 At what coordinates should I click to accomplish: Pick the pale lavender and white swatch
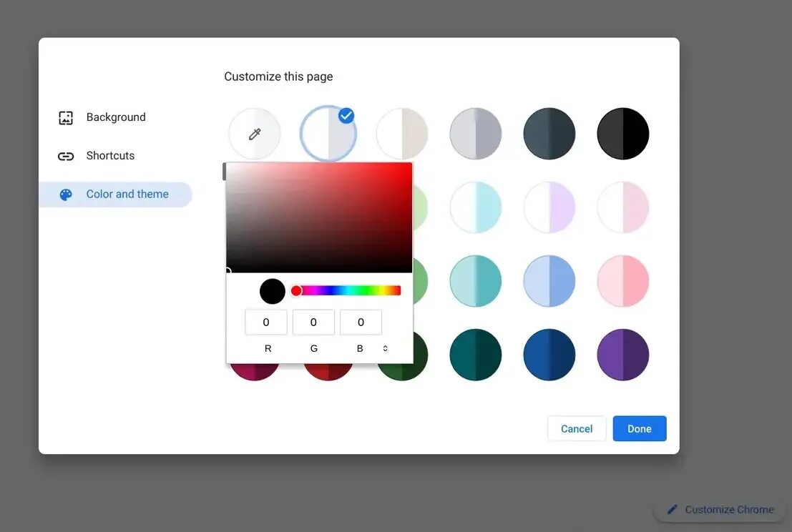click(549, 207)
